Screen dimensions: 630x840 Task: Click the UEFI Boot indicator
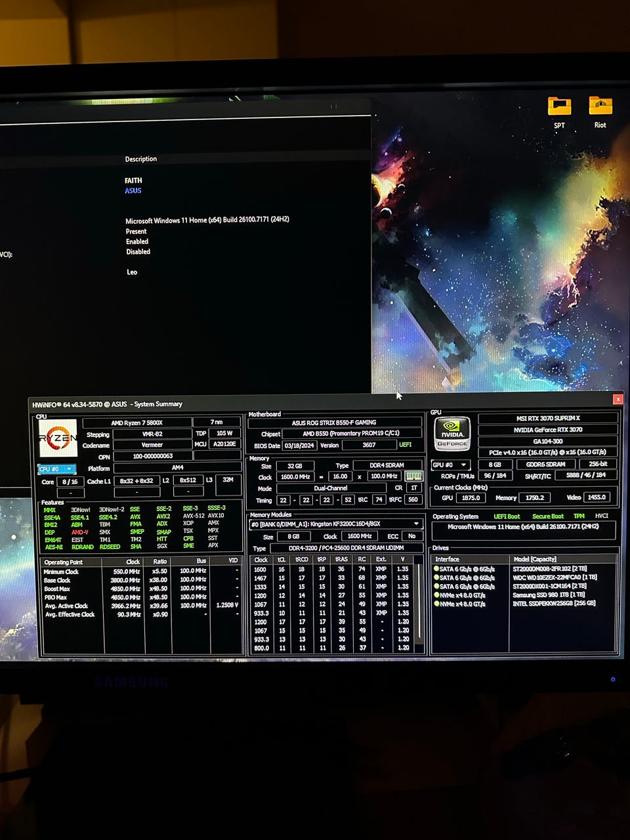tap(507, 516)
